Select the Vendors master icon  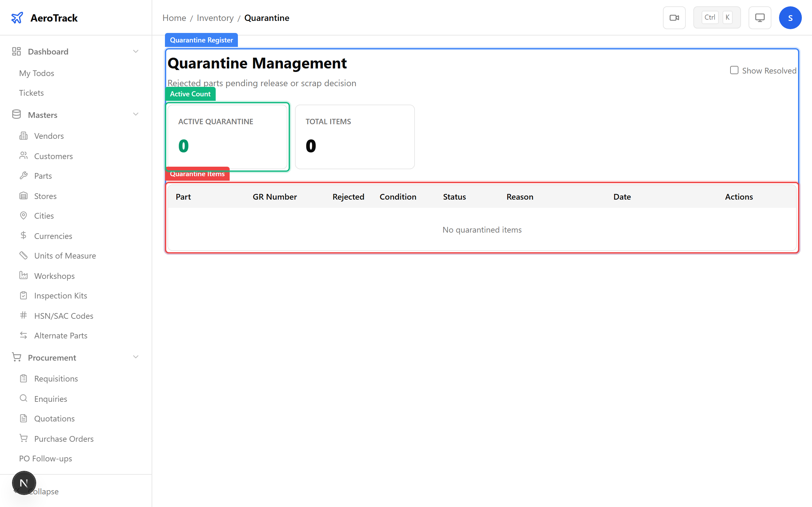23,136
